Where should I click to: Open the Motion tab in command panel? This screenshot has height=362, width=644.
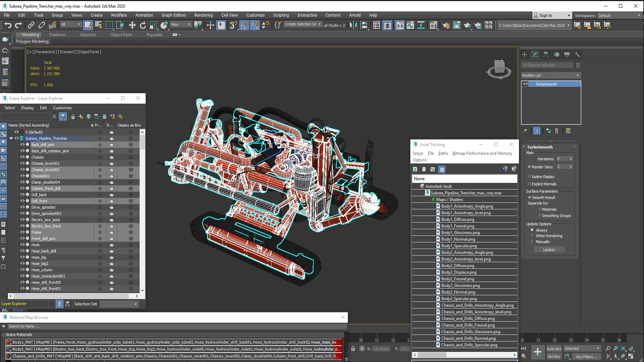coord(556,54)
